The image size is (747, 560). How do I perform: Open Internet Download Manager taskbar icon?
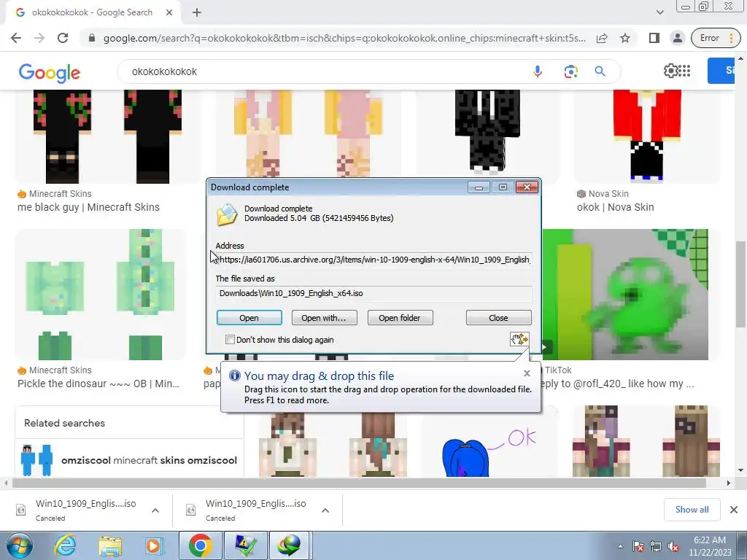(290, 545)
